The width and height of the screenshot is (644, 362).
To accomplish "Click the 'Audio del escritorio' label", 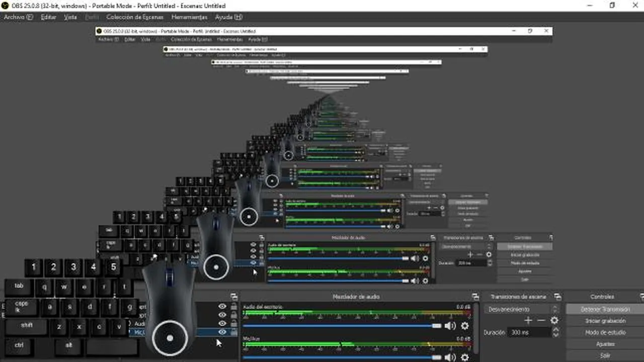I will click(263, 307).
